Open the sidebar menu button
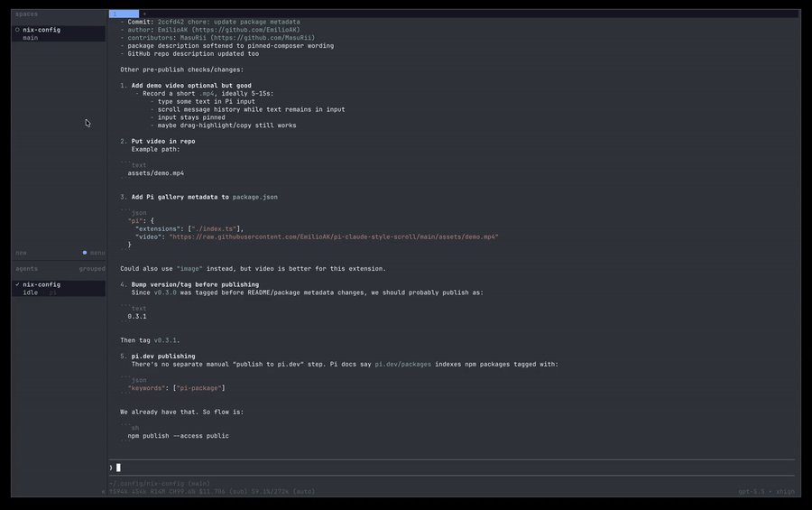812x510 pixels. 97,253
